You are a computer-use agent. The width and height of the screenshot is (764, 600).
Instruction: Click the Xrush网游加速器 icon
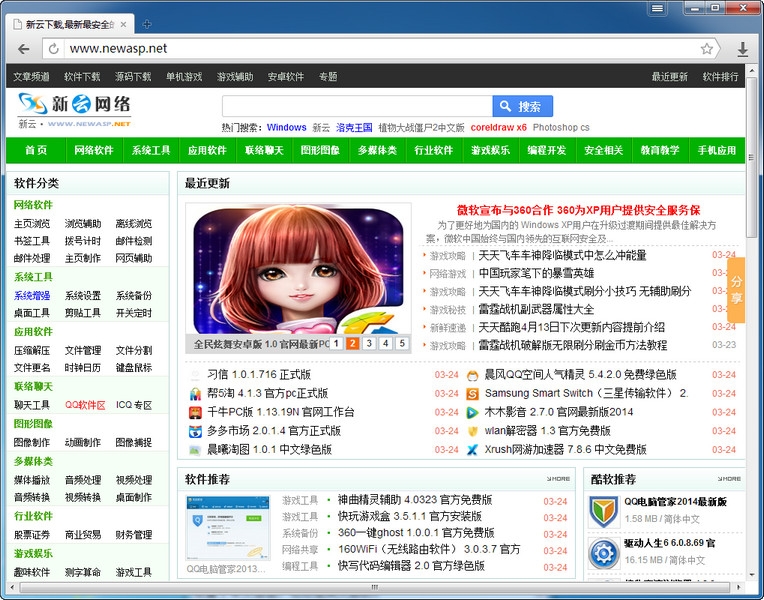pyautogui.click(x=472, y=449)
